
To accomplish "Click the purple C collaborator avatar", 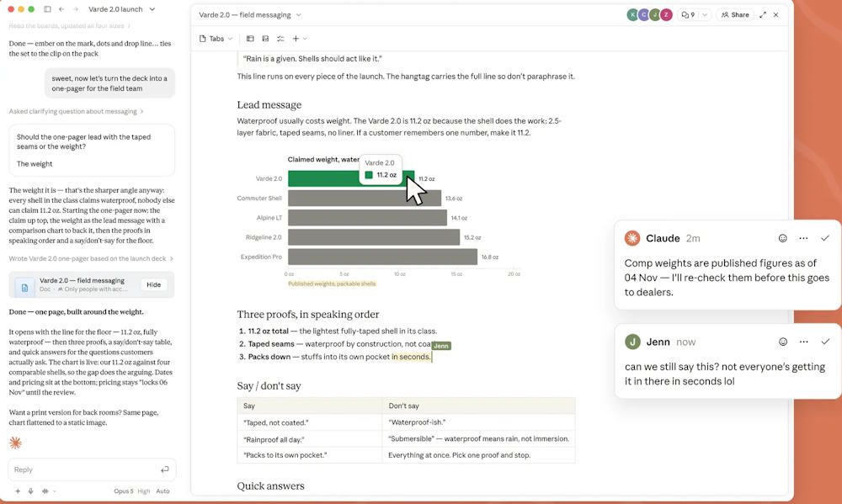I will coord(644,15).
